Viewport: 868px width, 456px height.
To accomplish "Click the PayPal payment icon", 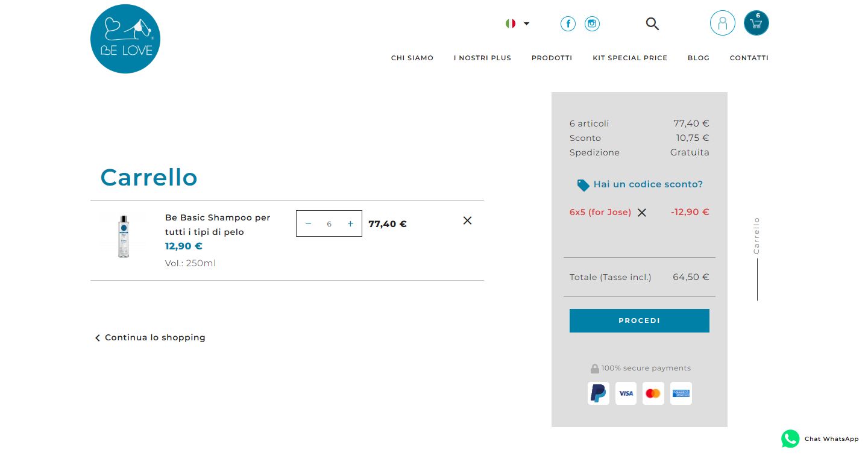I will [x=598, y=393].
